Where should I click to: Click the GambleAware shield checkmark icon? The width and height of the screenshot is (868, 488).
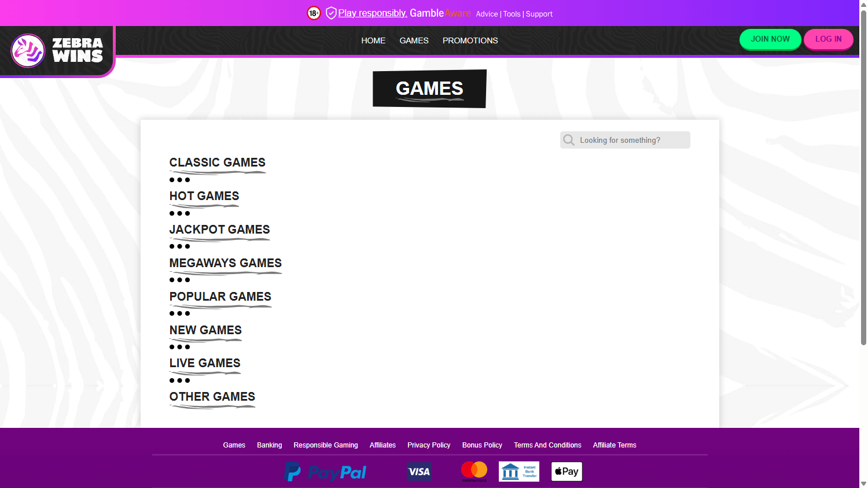point(330,12)
